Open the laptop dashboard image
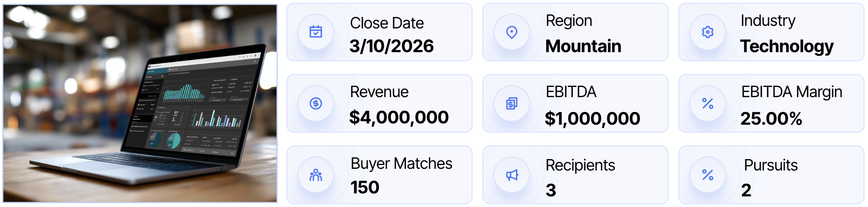This screenshot has height=207, width=868. [140, 103]
